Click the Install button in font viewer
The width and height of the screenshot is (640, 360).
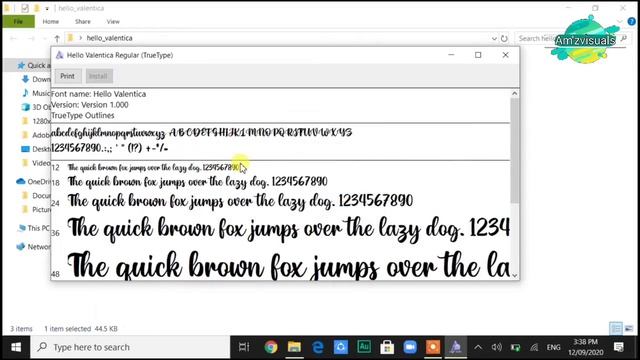click(x=99, y=76)
